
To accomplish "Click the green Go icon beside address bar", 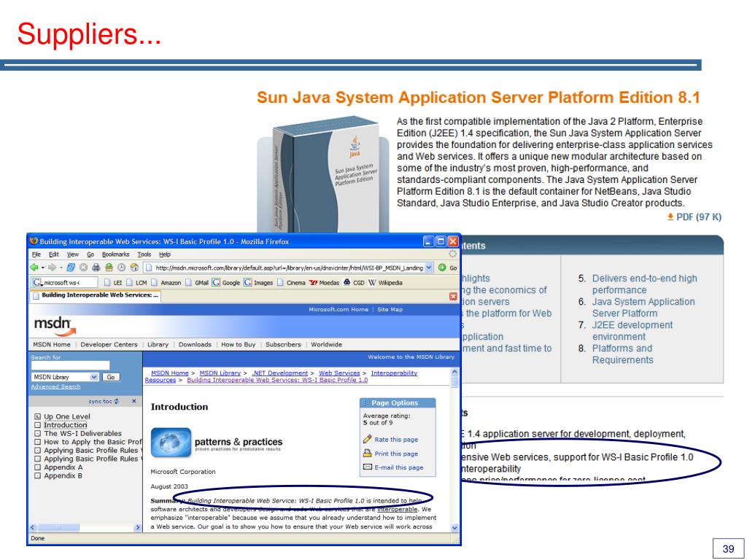I will pyautogui.click(x=442, y=268).
